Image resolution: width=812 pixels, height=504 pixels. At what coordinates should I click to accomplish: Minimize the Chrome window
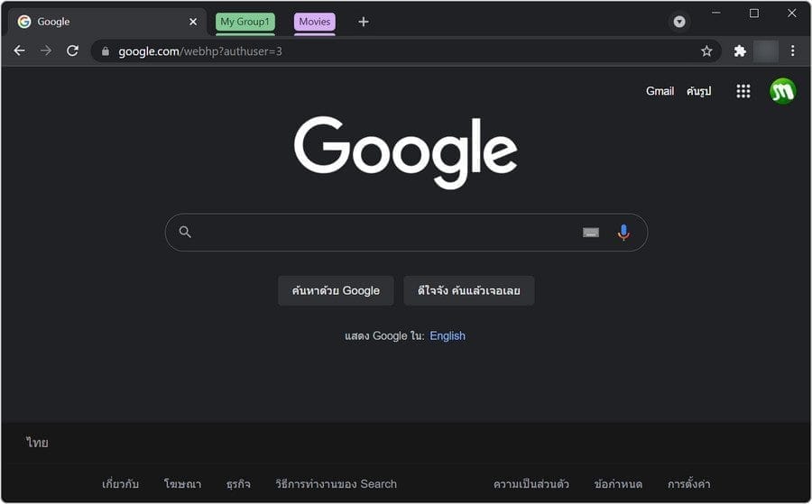(x=715, y=13)
